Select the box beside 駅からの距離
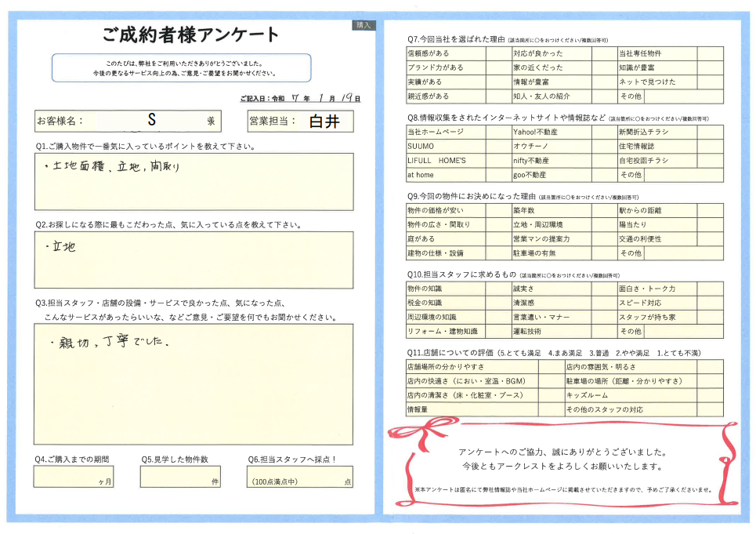The height and width of the screenshot is (534, 756). click(710, 211)
